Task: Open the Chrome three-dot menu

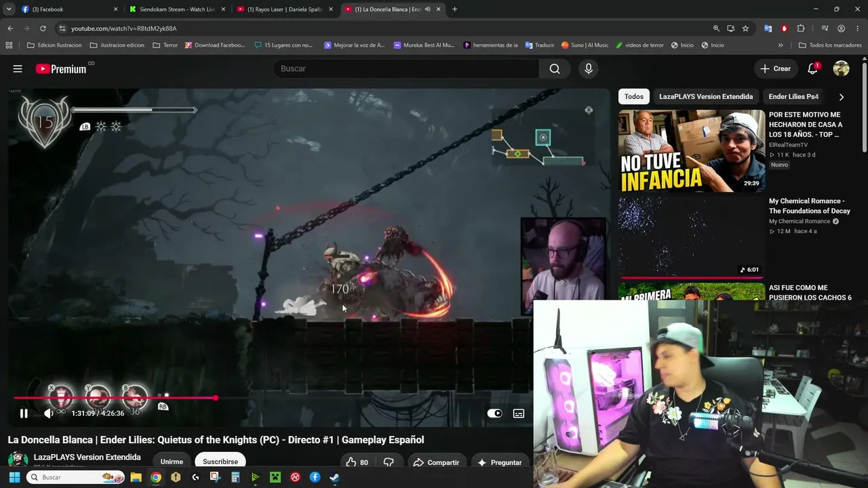Action: pyautogui.click(x=857, y=28)
